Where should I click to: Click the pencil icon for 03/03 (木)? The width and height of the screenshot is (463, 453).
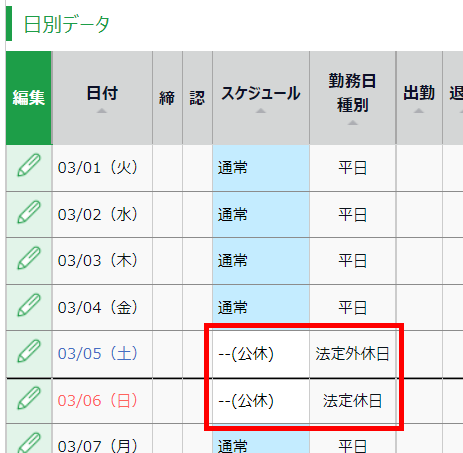point(29,258)
